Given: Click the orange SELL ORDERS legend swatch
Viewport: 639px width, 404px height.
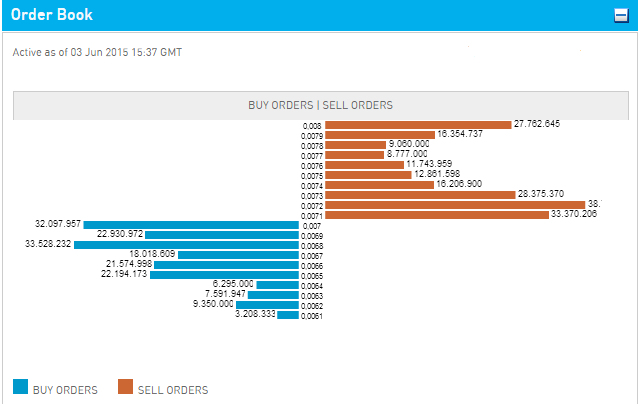Looking at the screenshot, I should pos(125,387).
